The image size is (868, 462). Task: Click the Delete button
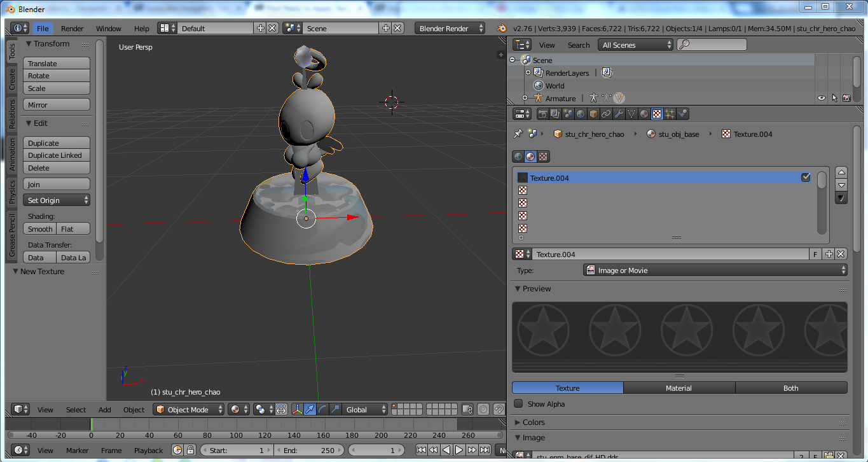click(57, 168)
